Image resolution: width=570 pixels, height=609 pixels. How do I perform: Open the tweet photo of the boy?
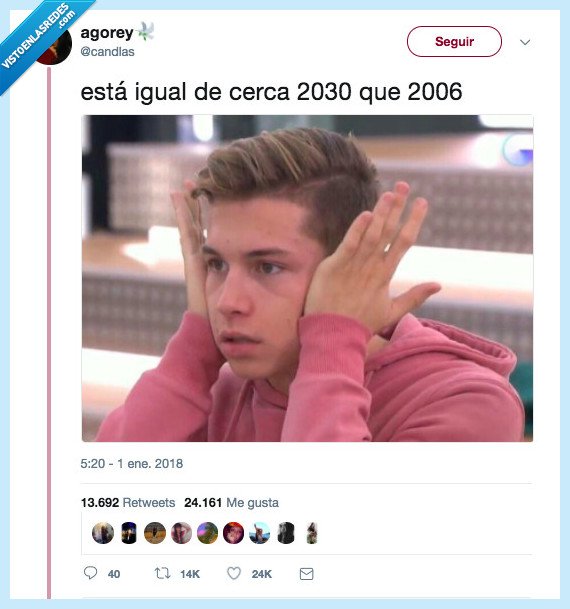pos(307,278)
